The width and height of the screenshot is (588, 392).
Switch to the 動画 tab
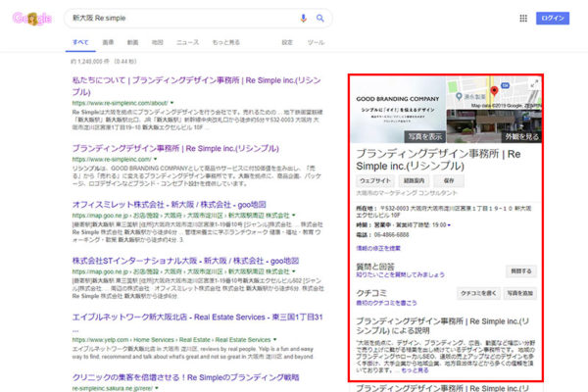(x=132, y=42)
